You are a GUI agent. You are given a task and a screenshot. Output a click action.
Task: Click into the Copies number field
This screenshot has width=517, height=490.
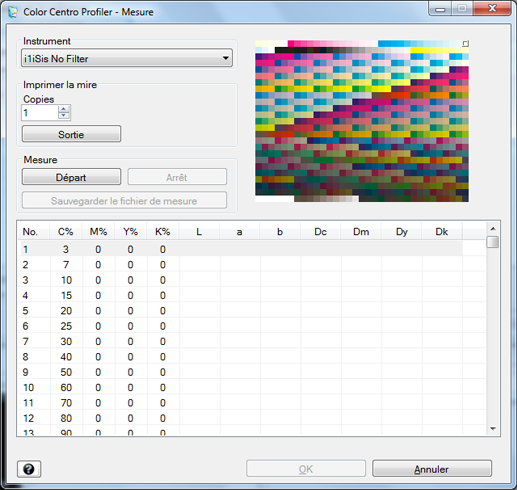[40, 113]
